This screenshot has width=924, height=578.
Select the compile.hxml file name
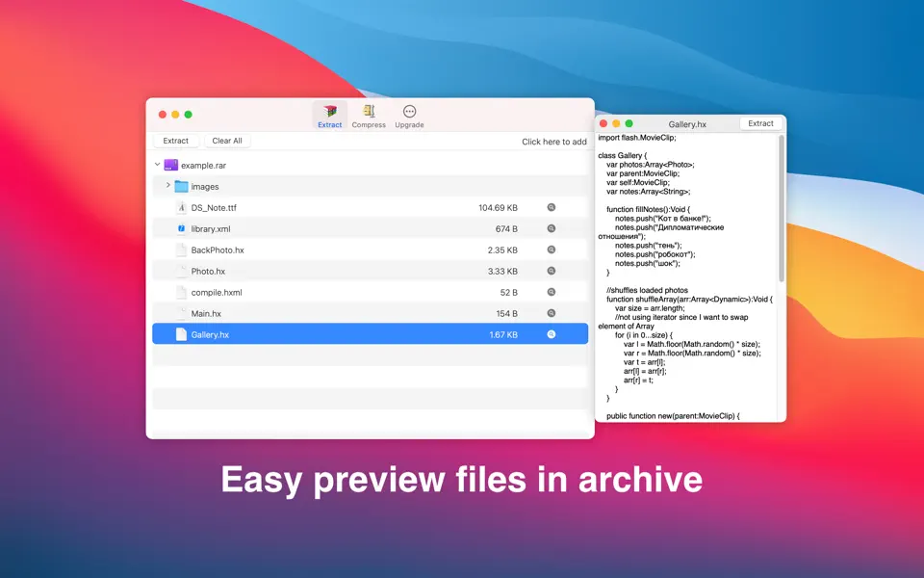217,293
